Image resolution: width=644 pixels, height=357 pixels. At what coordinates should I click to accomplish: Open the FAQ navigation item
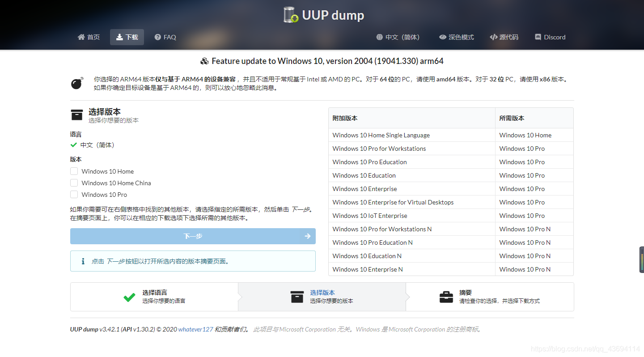pos(165,37)
